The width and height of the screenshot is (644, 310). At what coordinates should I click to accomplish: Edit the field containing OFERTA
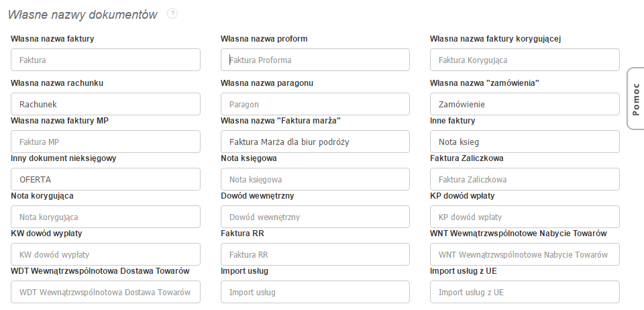[105, 179]
